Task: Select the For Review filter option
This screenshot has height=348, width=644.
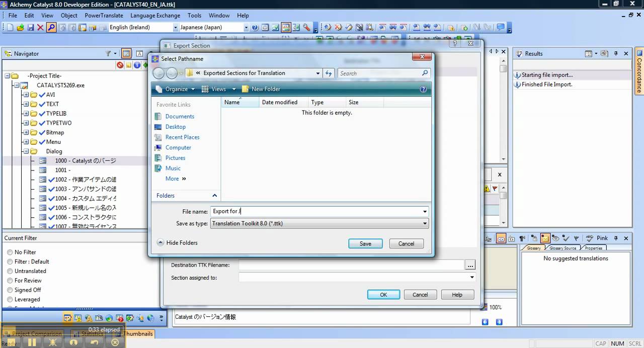Action: [10, 281]
